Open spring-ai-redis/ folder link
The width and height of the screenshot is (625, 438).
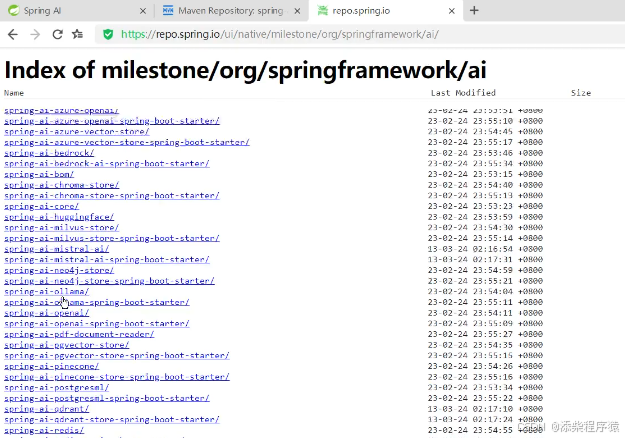(x=44, y=430)
